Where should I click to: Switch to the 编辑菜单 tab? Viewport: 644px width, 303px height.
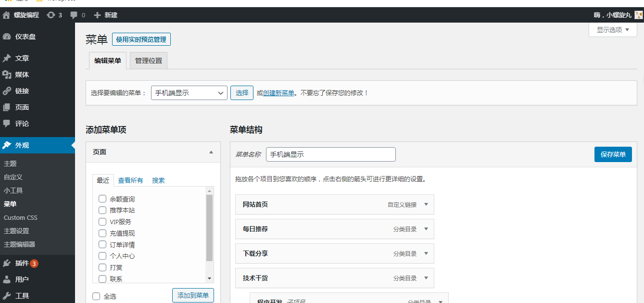click(x=108, y=61)
